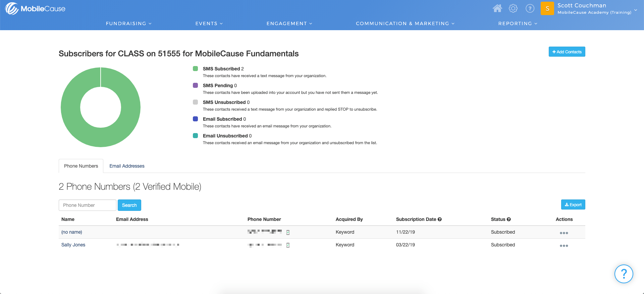The height and width of the screenshot is (294, 644).
Task: Go to the Home icon
Action: (x=497, y=8)
